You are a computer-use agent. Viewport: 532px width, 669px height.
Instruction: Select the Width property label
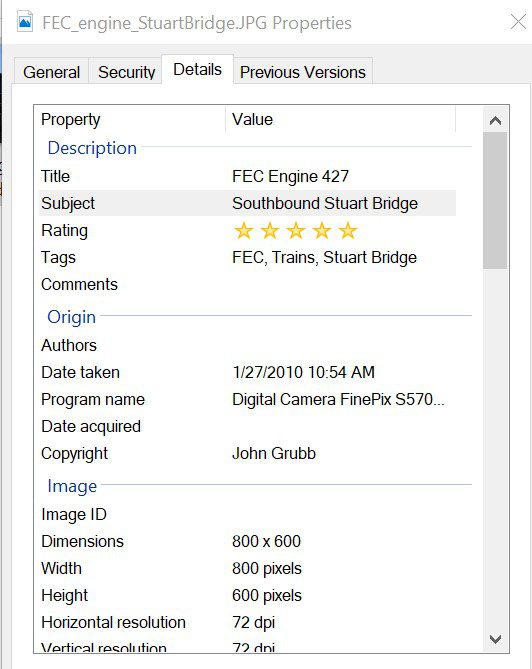coord(61,568)
